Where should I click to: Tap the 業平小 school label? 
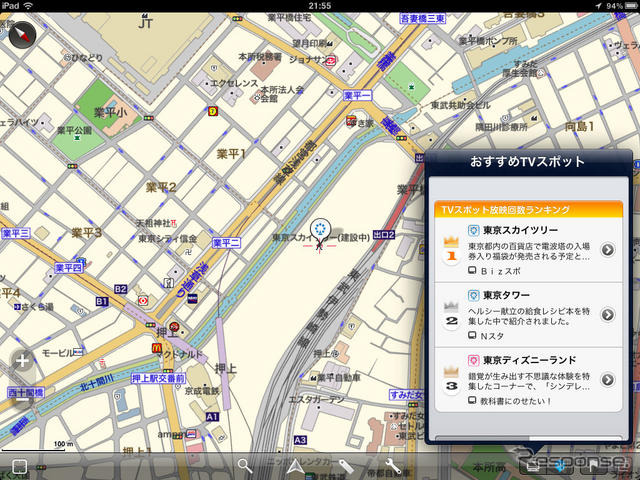coord(111,112)
